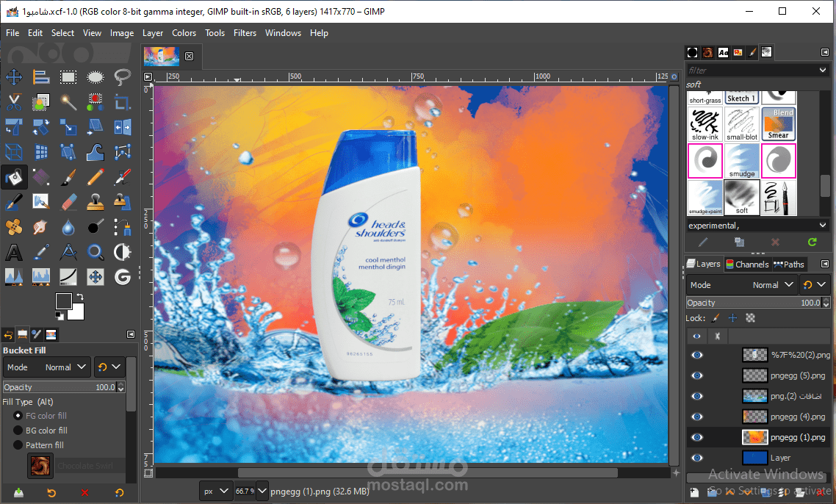Select the Scissors Select tool
836x504 pixels.
(x=14, y=102)
